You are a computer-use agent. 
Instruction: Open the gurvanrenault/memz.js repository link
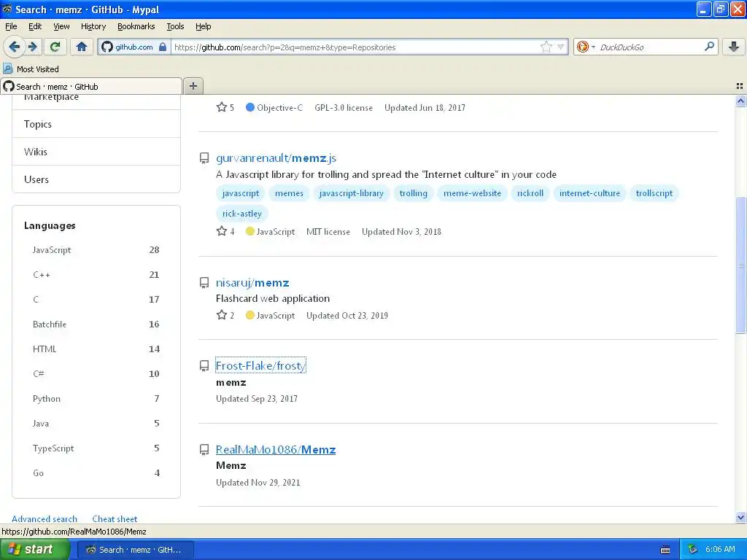coord(276,158)
